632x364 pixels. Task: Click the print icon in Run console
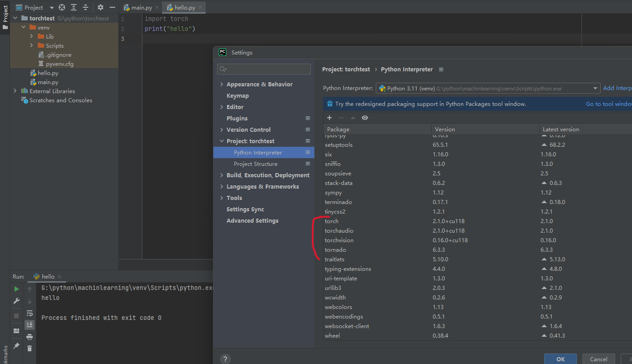coord(30,337)
